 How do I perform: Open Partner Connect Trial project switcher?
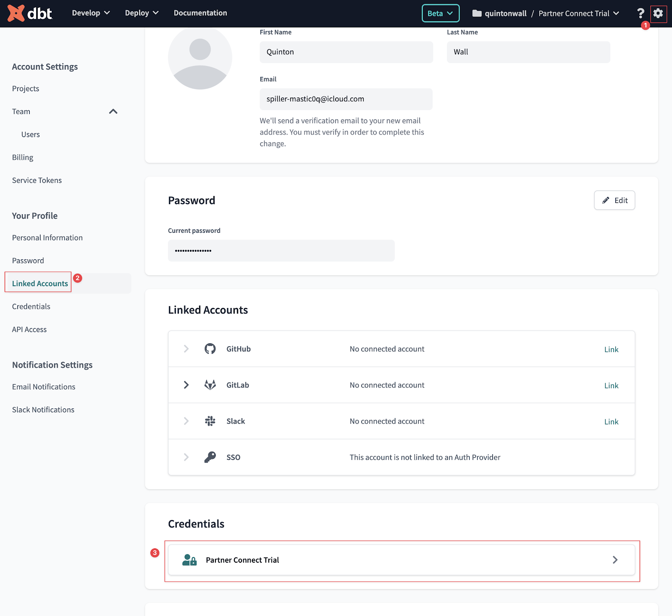578,13
